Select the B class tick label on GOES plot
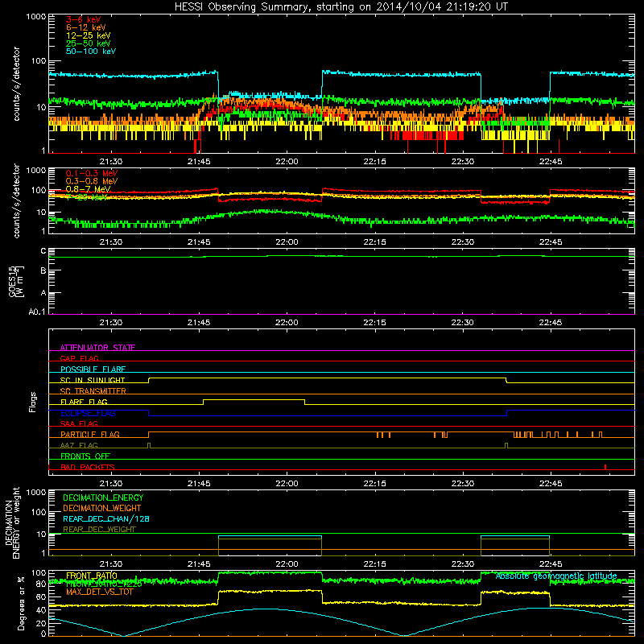Viewport: 644px width, 644px height. point(43,271)
